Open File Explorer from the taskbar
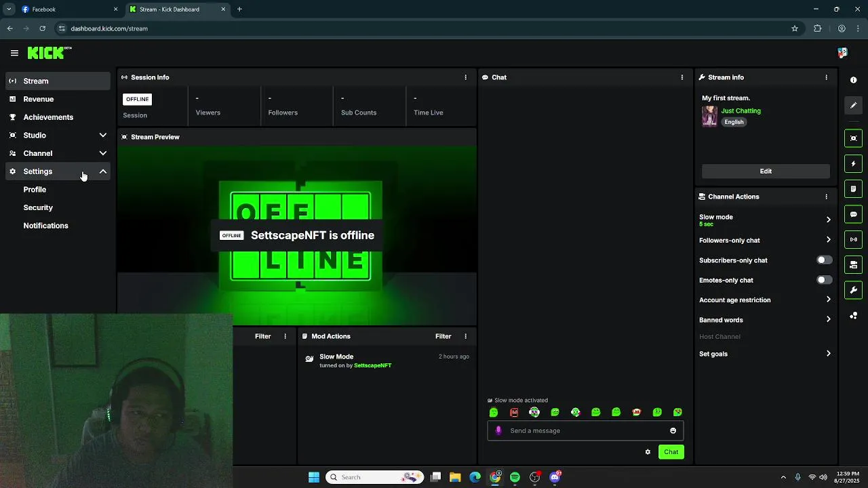This screenshot has width=868, height=488. click(x=455, y=477)
